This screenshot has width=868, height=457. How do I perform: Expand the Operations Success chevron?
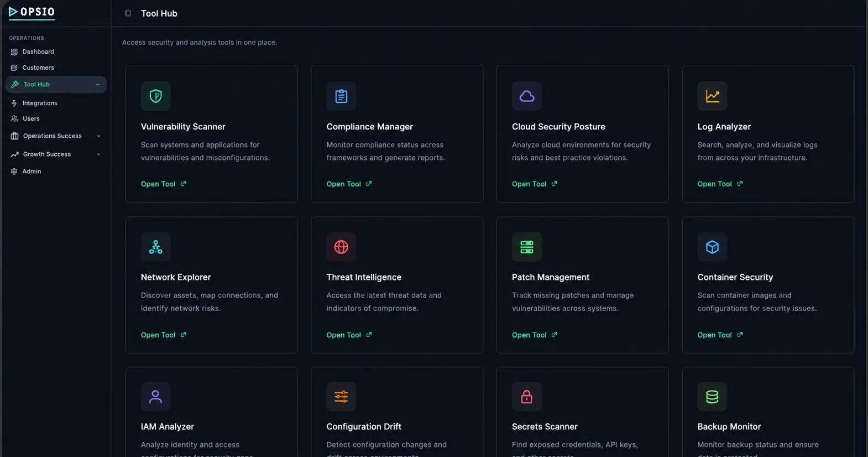tap(98, 136)
